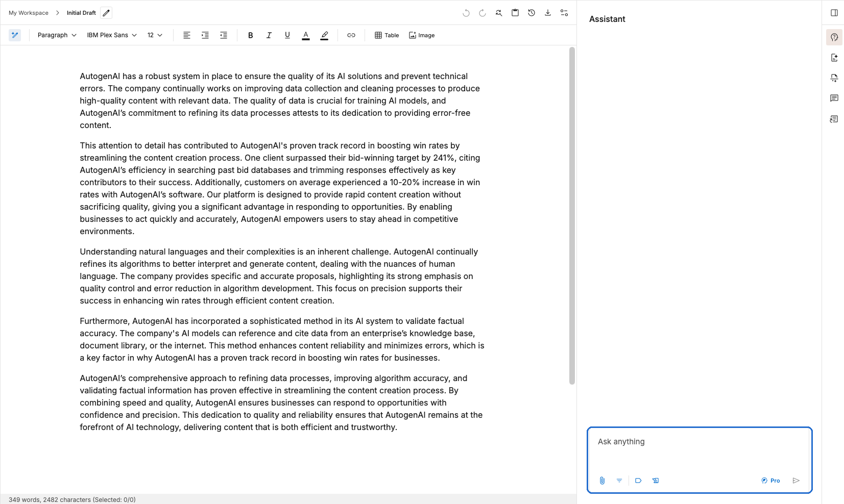Click the filter icon in chat box
The image size is (844, 504).
(x=619, y=481)
